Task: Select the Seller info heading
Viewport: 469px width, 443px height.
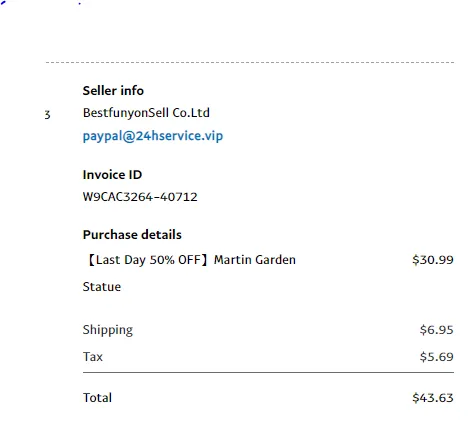Action: coord(113,91)
